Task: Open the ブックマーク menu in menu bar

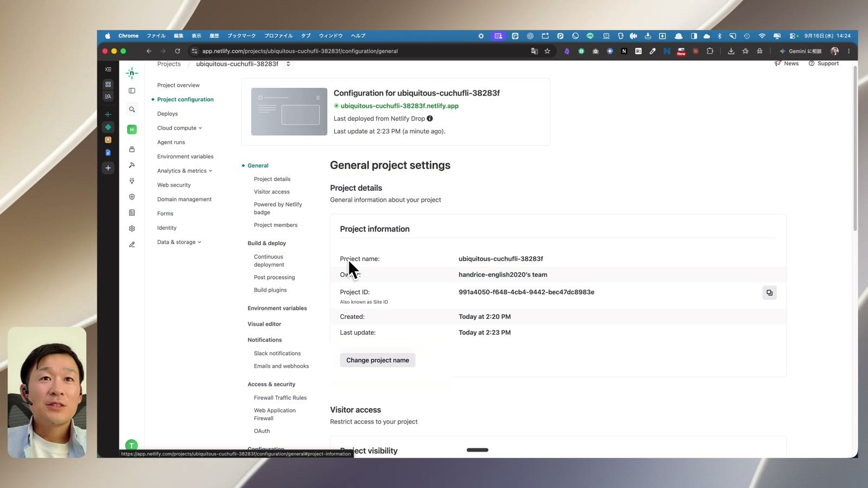Action: coord(241,36)
